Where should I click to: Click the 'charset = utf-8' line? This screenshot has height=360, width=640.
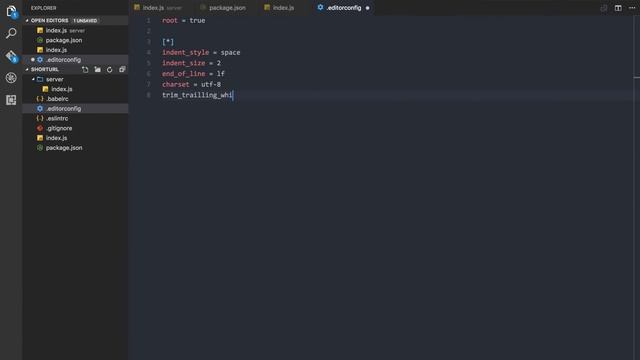click(191, 84)
